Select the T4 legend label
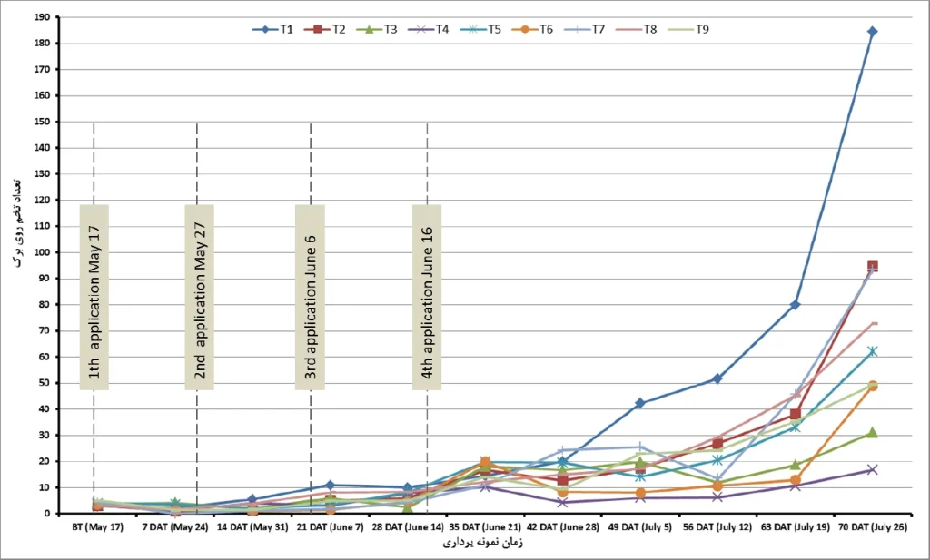The image size is (930, 560). click(442, 29)
